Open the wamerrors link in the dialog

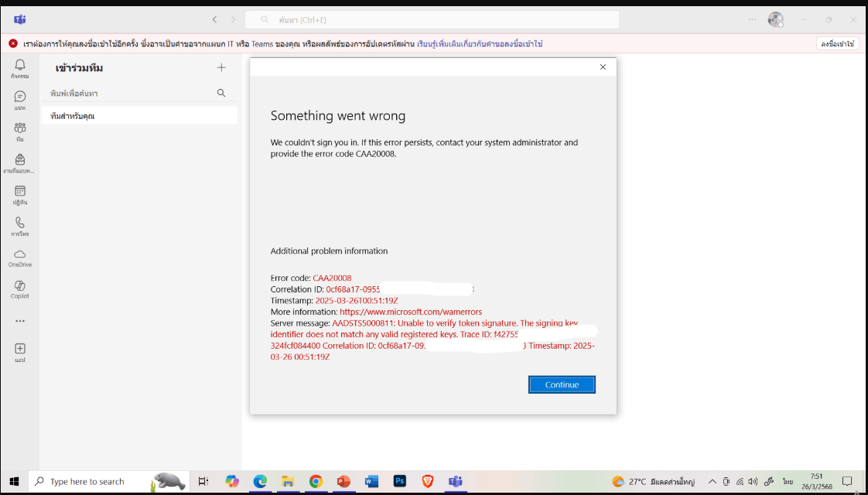tap(411, 312)
